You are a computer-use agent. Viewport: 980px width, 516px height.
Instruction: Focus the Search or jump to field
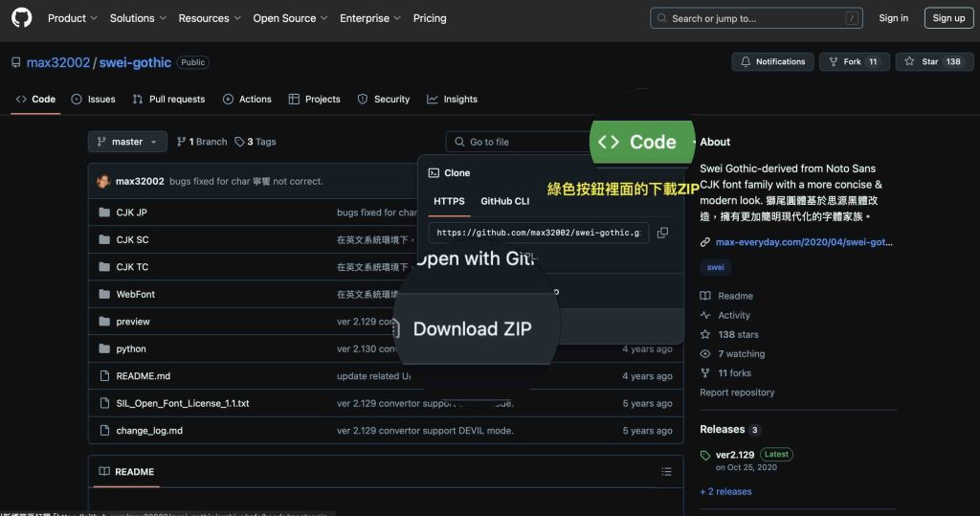[756, 18]
